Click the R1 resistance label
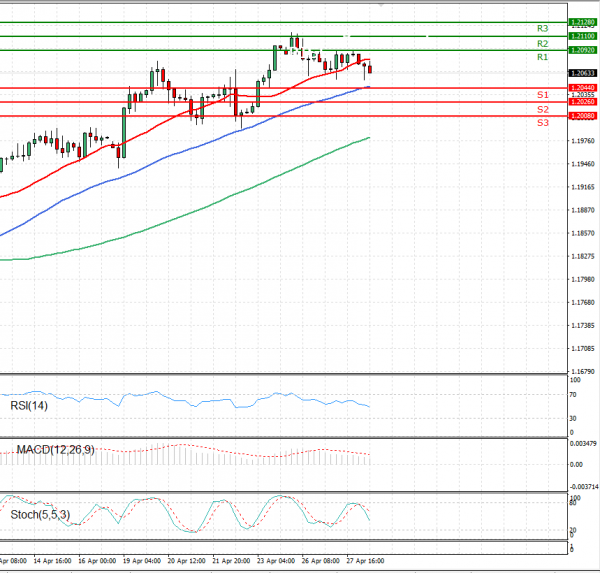 [542, 57]
